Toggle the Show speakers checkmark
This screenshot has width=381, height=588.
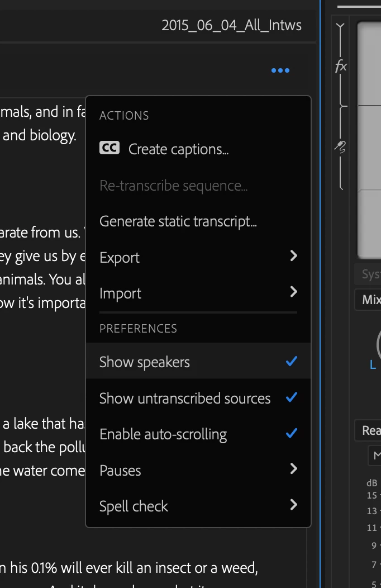291,362
